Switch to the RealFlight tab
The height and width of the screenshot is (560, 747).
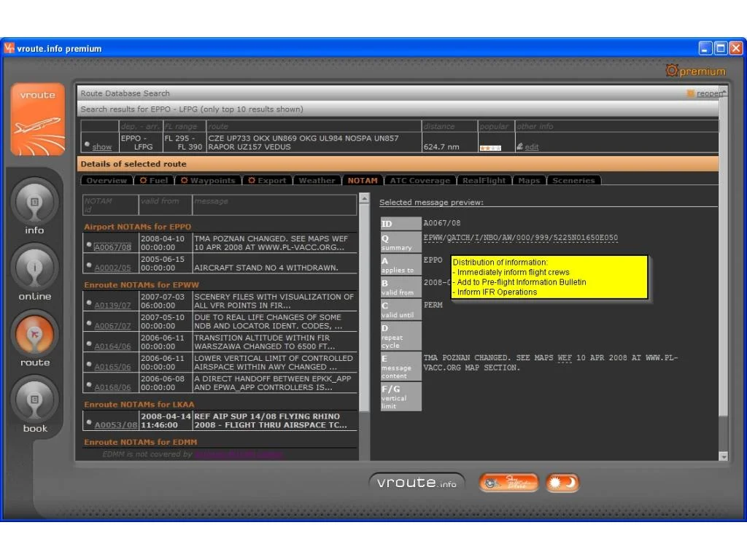tap(484, 181)
